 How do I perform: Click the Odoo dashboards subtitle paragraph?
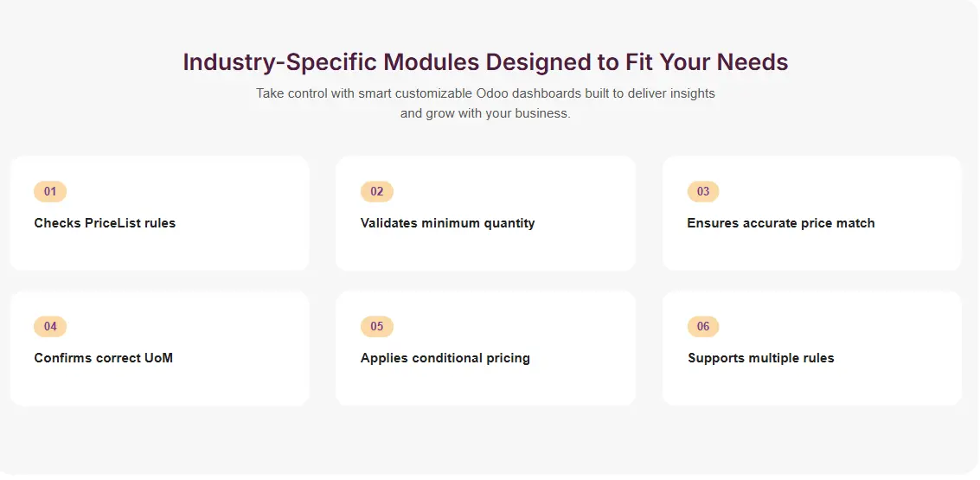(x=485, y=103)
